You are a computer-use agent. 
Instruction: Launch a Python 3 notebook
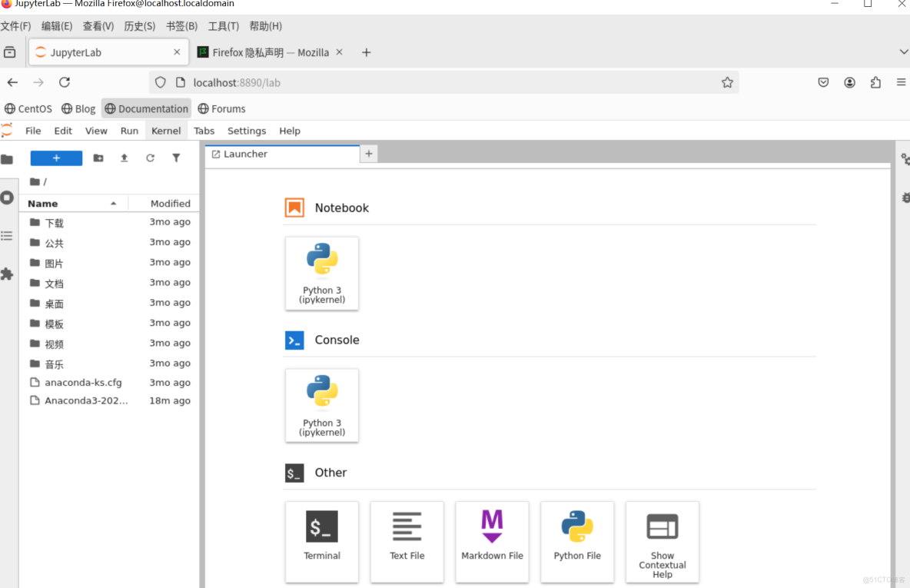tap(322, 273)
